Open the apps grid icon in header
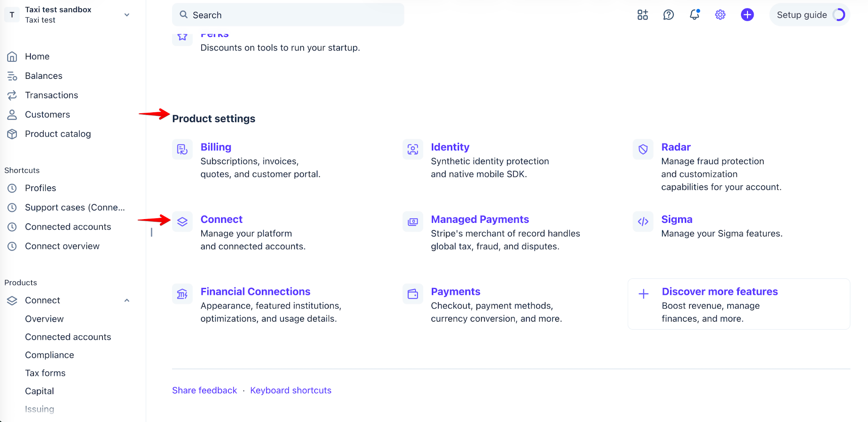This screenshot has width=868, height=422. (643, 15)
